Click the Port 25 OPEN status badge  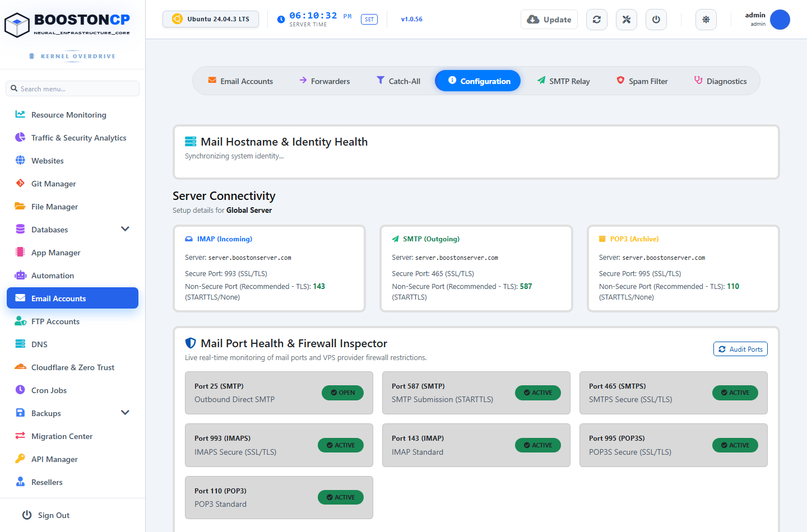click(342, 393)
